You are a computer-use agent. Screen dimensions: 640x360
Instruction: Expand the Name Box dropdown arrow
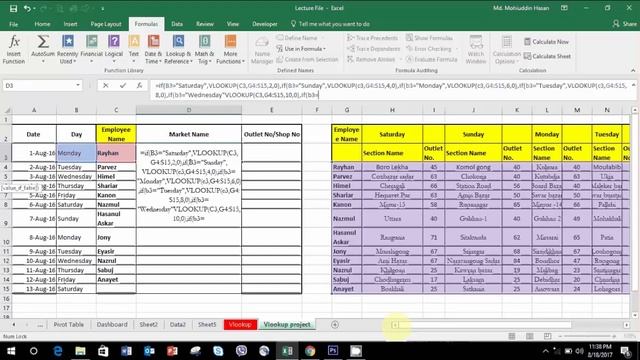pos(78,85)
